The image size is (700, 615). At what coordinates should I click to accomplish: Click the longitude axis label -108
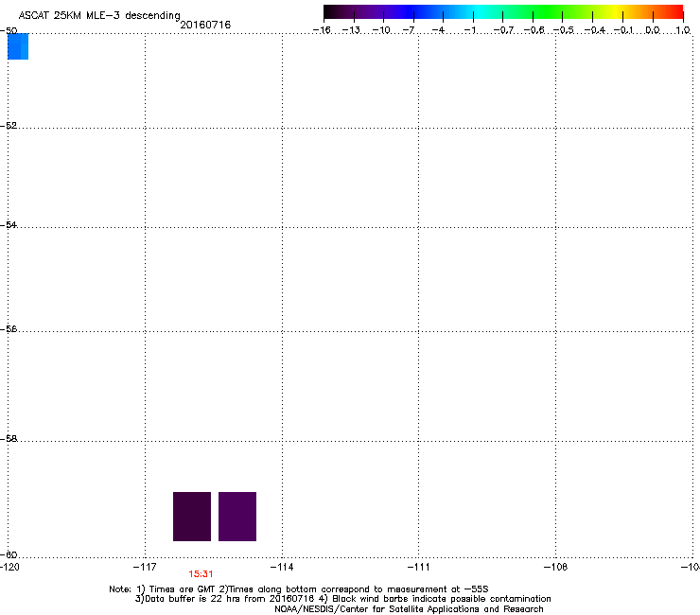pos(555,567)
